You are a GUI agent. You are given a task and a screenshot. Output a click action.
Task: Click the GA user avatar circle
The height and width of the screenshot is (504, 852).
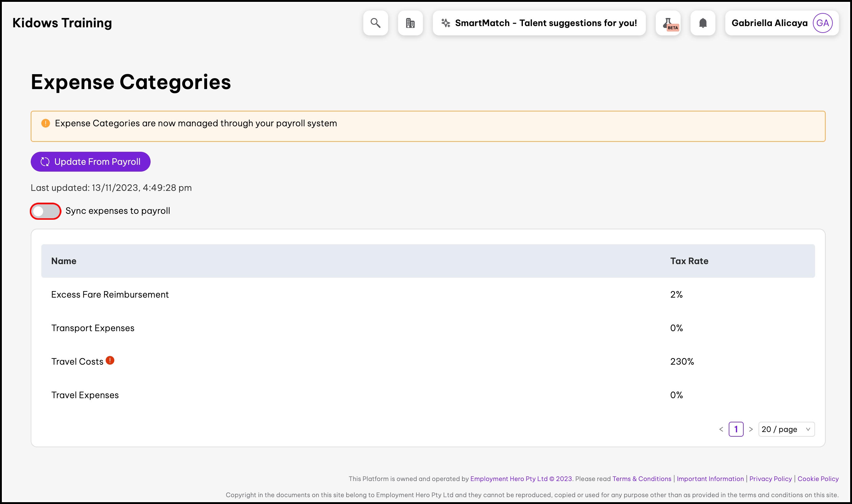coord(822,23)
